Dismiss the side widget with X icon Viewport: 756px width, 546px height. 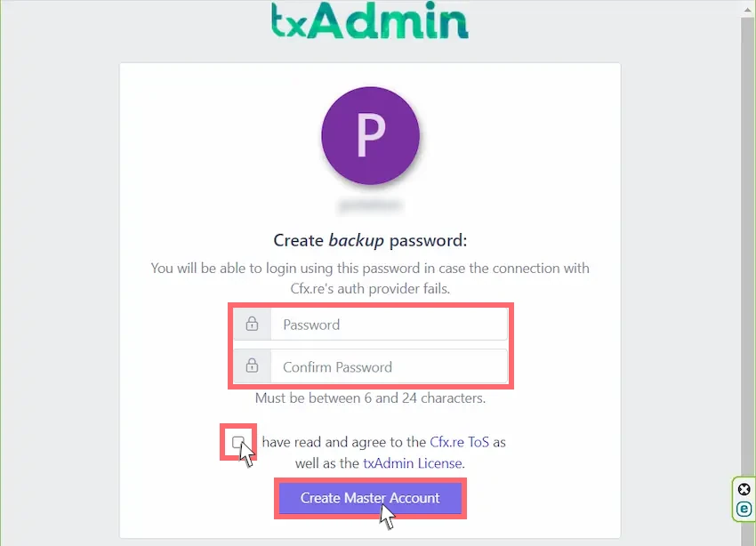pyautogui.click(x=744, y=490)
